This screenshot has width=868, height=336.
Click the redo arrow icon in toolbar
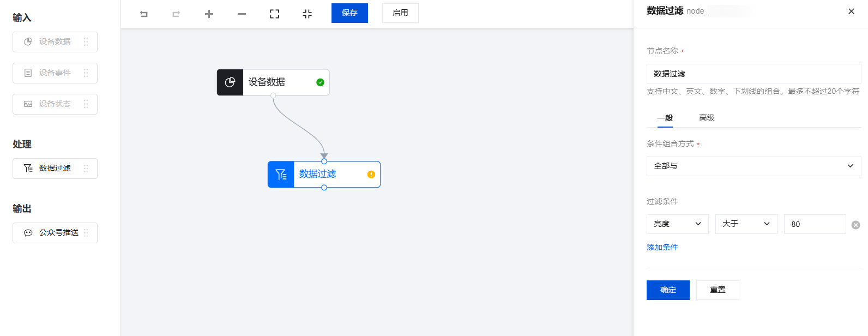(x=176, y=14)
